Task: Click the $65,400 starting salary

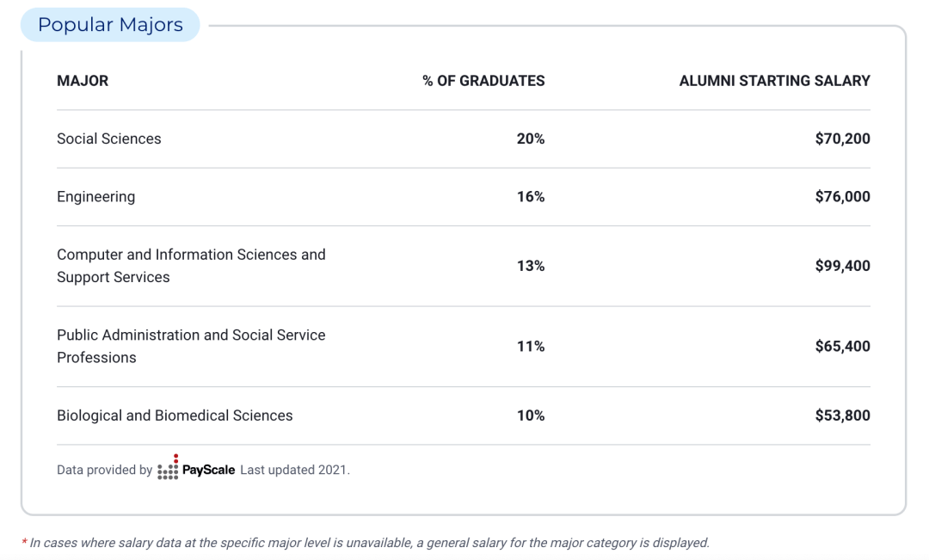Action: 842,347
